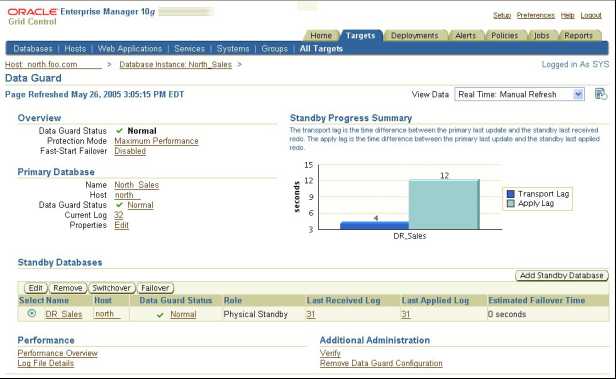This screenshot has height=379, width=616.
Task: Click the DR_Sales label under the chart
Action: (410, 236)
